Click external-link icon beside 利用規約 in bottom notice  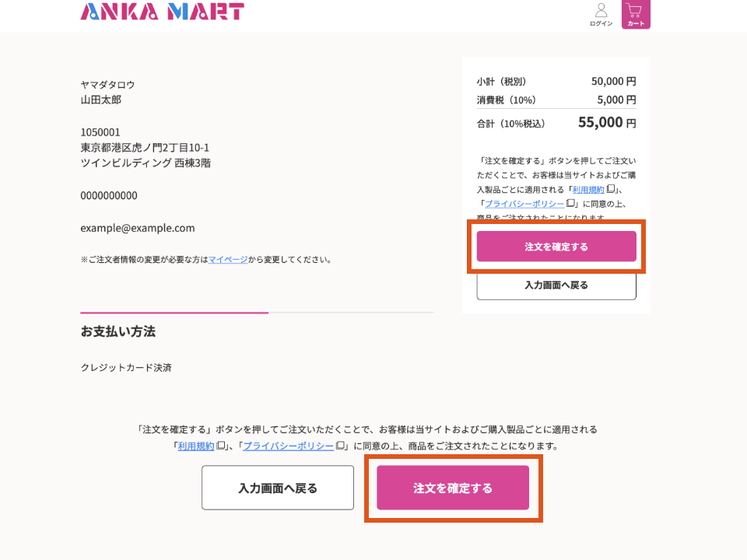tap(221, 446)
